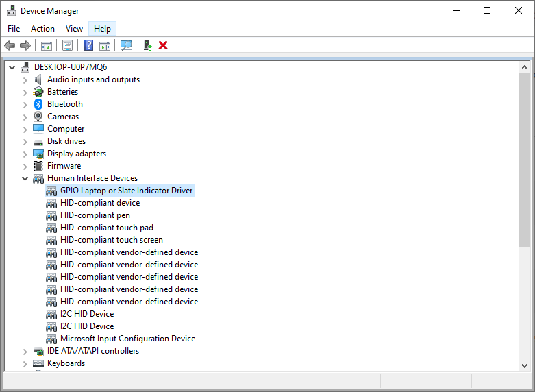The width and height of the screenshot is (535, 392).
Task: Click the IDE ATA/ATAPI controllers icon
Action: 38,351
